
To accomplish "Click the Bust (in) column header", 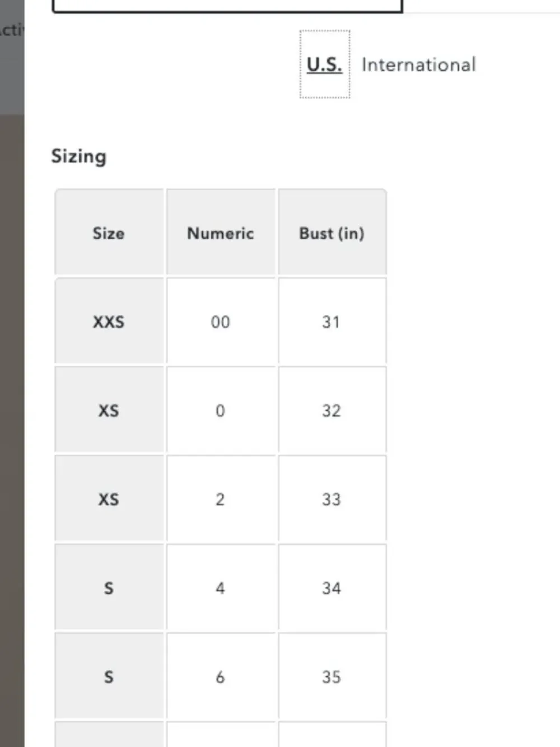I will pyautogui.click(x=332, y=233).
